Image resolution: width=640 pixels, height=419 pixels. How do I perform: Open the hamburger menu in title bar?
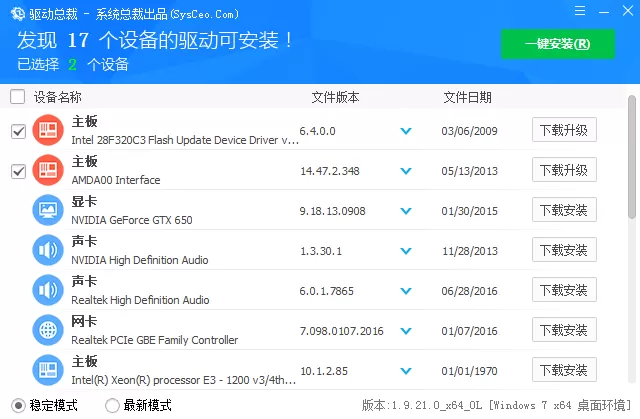coord(580,11)
